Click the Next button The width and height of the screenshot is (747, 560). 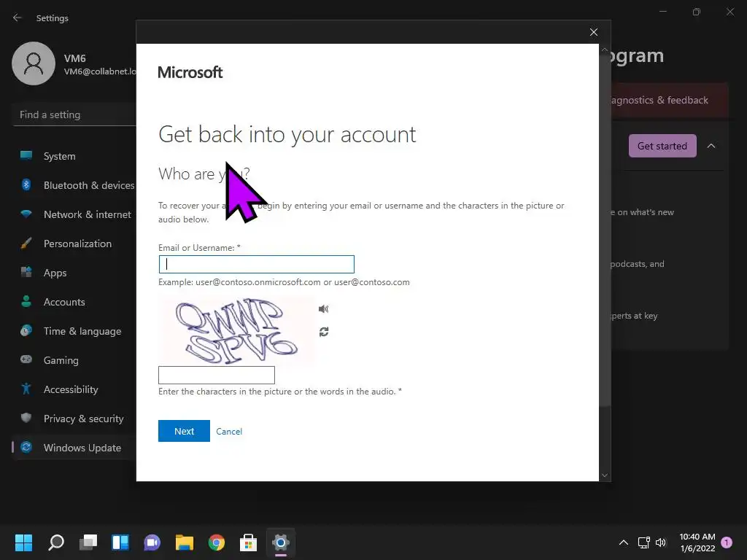click(184, 431)
